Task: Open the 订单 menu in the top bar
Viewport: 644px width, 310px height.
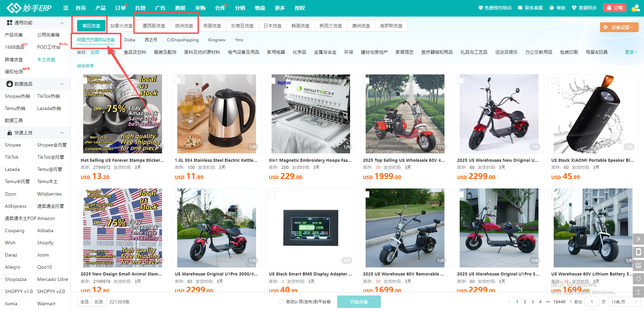Action: pyautogui.click(x=120, y=8)
